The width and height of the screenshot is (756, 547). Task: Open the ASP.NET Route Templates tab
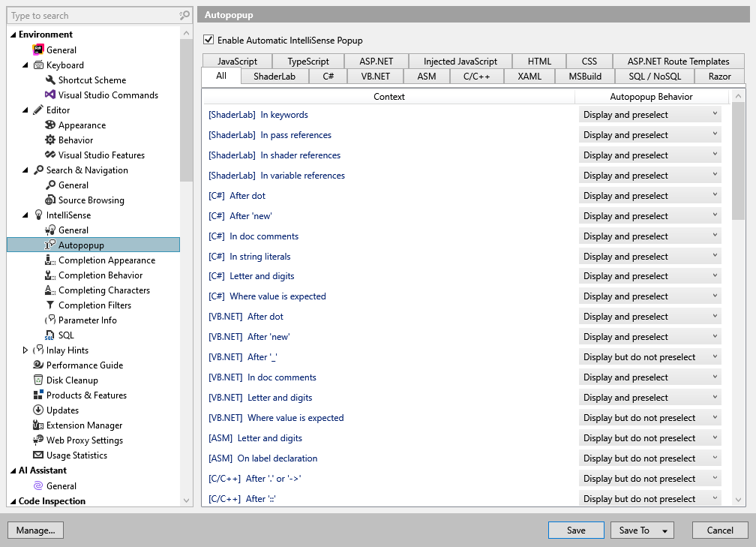(679, 61)
